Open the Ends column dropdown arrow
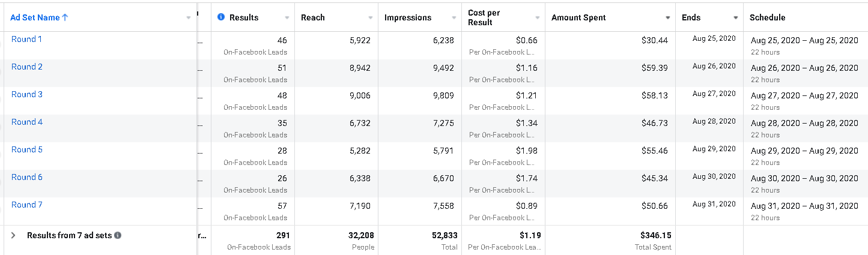 pyautogui.click(x=735, y=18)
